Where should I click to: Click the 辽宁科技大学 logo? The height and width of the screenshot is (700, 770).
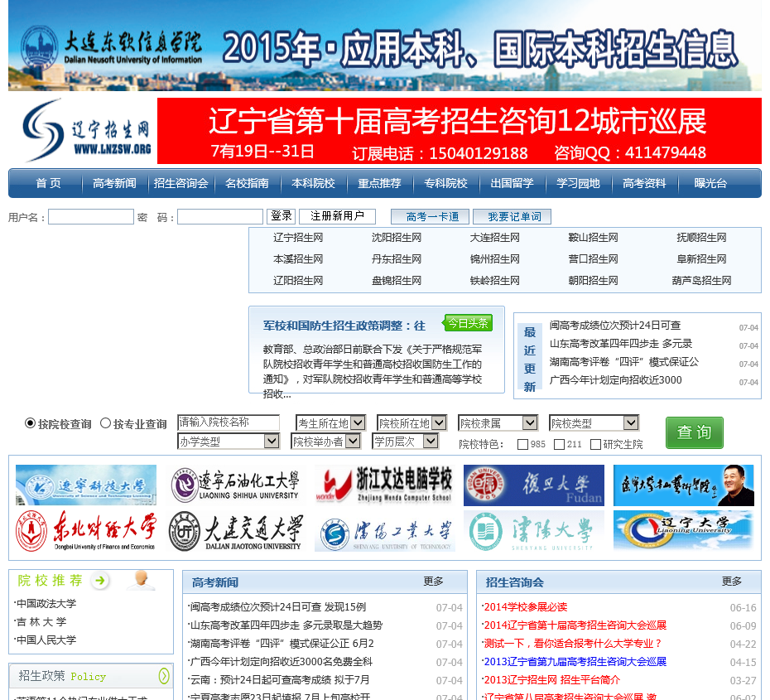click(x=86, y=485)
